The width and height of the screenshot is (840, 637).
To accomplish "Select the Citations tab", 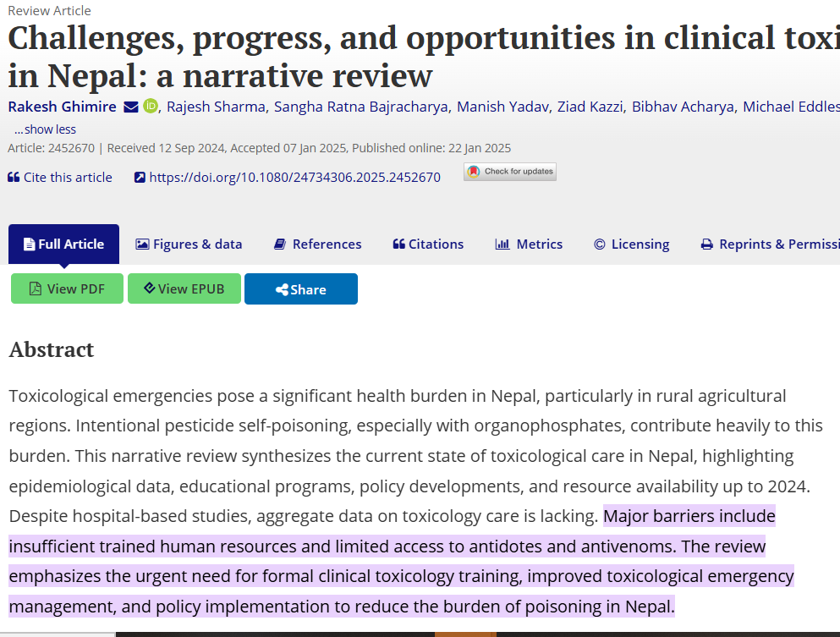I will tap(428, 244).
